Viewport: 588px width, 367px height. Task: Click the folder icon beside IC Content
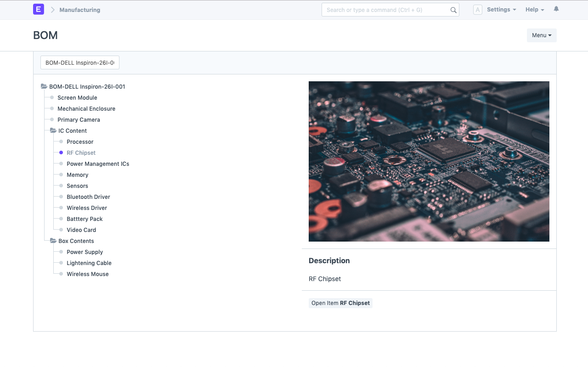coord(53,130)
